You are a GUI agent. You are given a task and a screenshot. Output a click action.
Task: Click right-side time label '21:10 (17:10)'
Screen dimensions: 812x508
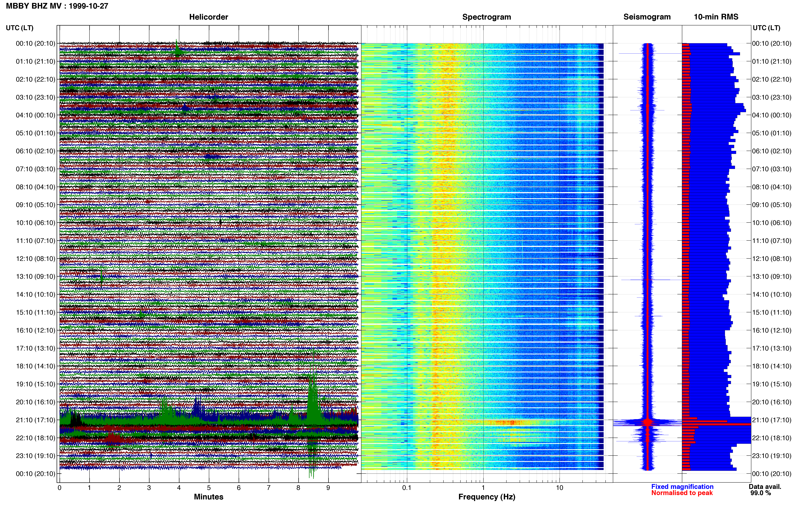pyautogui.click(x=772, y=420)
